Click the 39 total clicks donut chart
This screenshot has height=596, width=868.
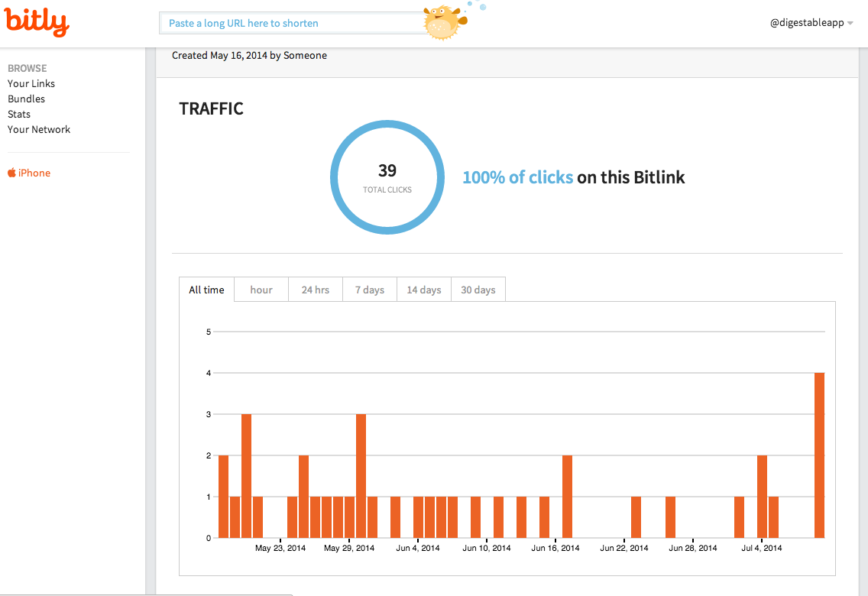click(387, 177)
